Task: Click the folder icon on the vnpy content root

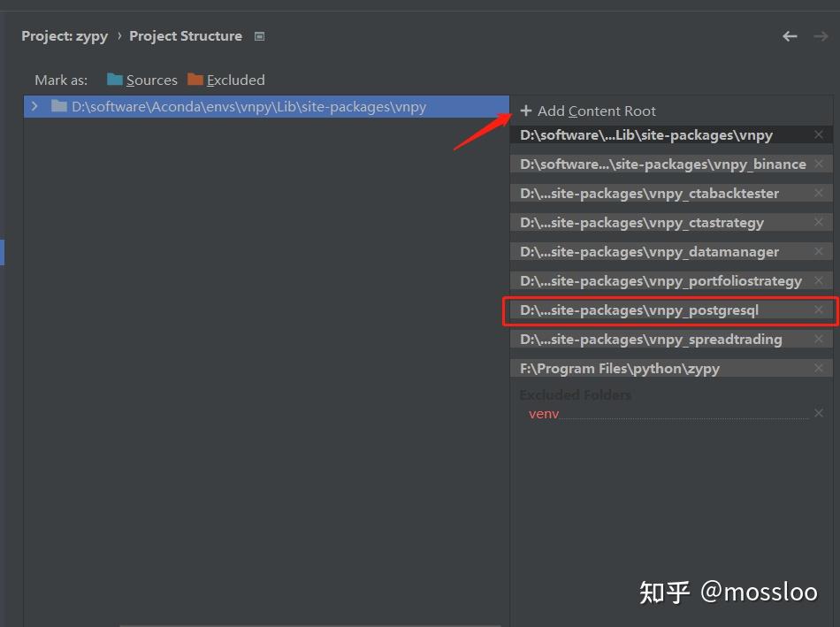Action: pos(58,106)
